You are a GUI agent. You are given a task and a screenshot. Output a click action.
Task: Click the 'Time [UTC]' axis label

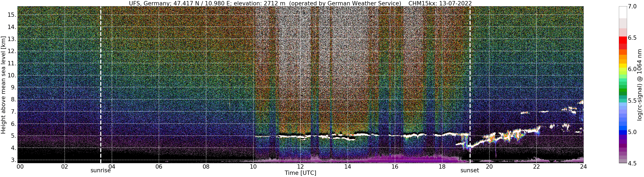click(300, 173)
